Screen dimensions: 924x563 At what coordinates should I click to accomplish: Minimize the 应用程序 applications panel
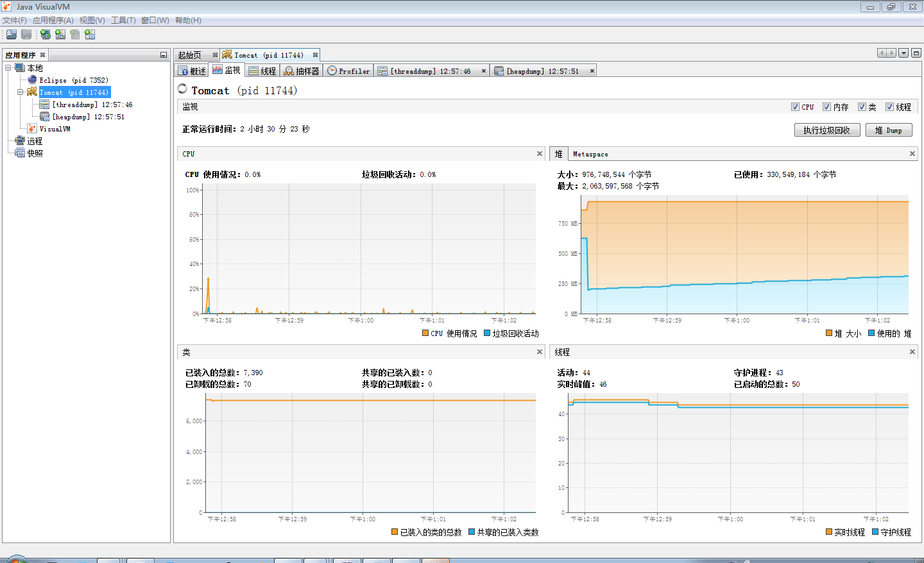click(164, 55)
